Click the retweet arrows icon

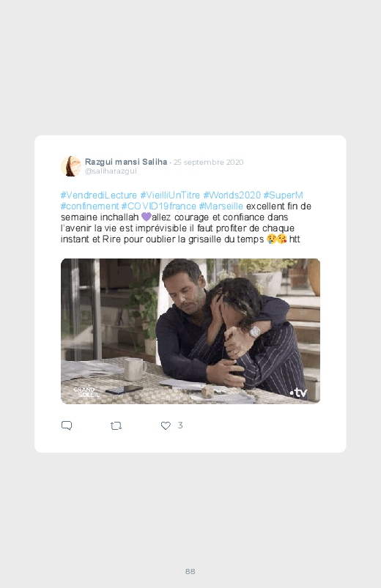click(x=116, y=425)
